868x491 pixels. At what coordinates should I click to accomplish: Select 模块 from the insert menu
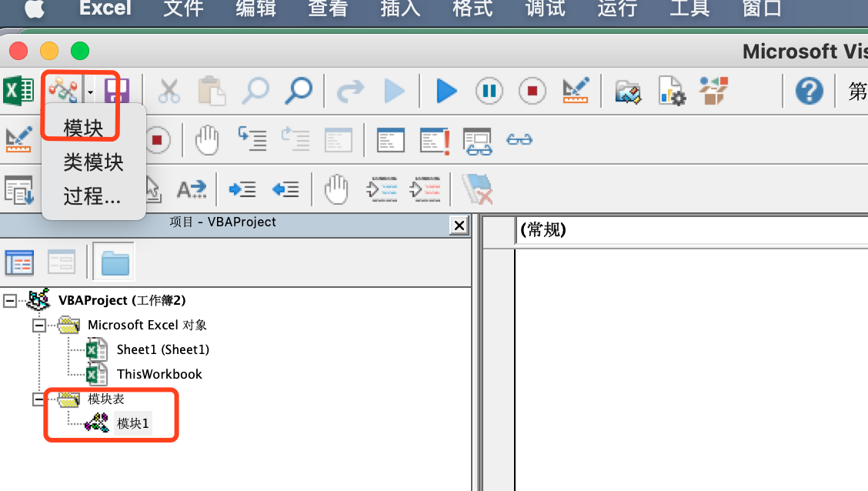click(83, 129)
